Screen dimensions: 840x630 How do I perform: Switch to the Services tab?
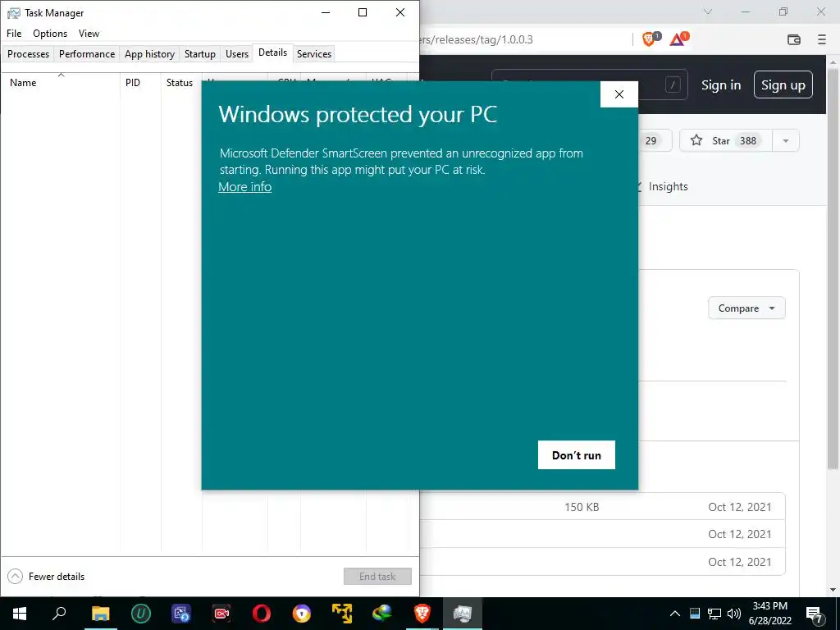[314, 54]
